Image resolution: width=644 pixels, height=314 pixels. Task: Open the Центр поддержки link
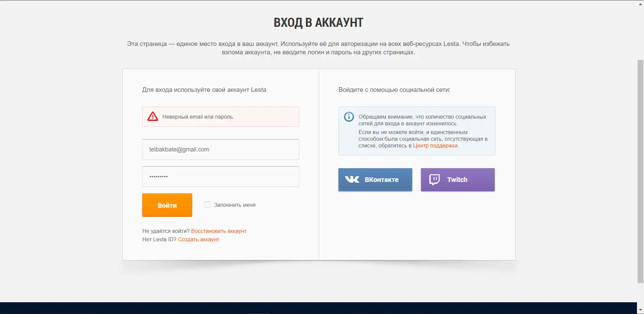click(x=435, y=145)
